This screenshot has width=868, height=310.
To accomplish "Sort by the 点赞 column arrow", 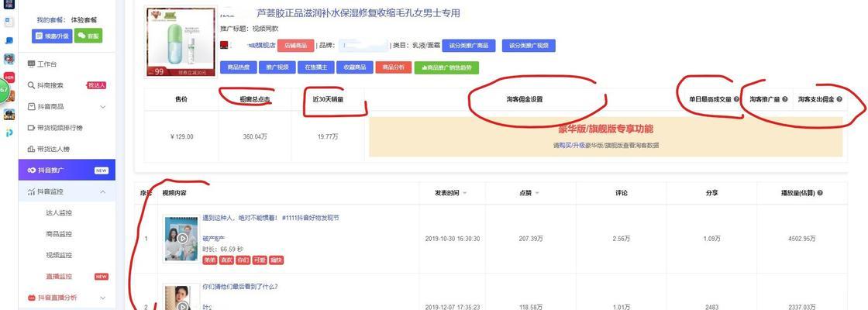I will click(536, 193).
